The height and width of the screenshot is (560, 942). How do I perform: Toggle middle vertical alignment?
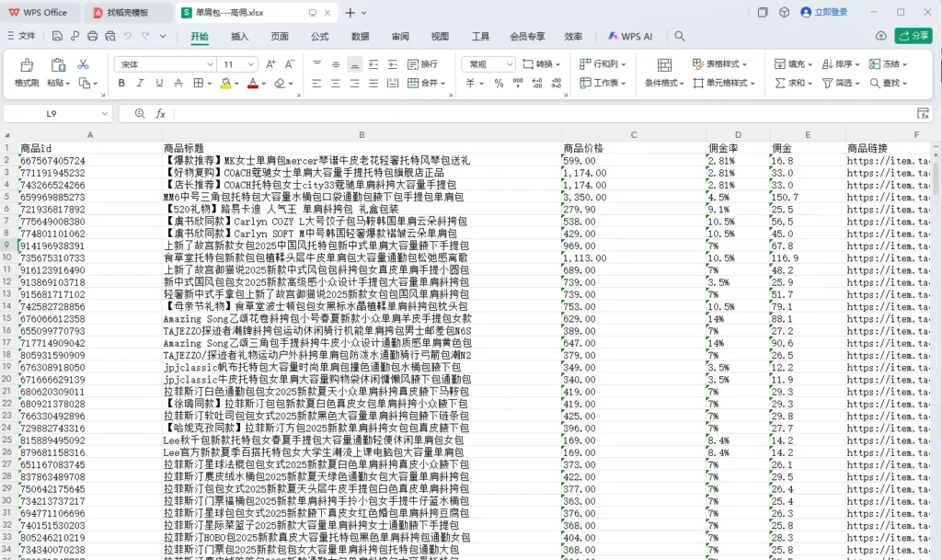click(x=336, y=64)
